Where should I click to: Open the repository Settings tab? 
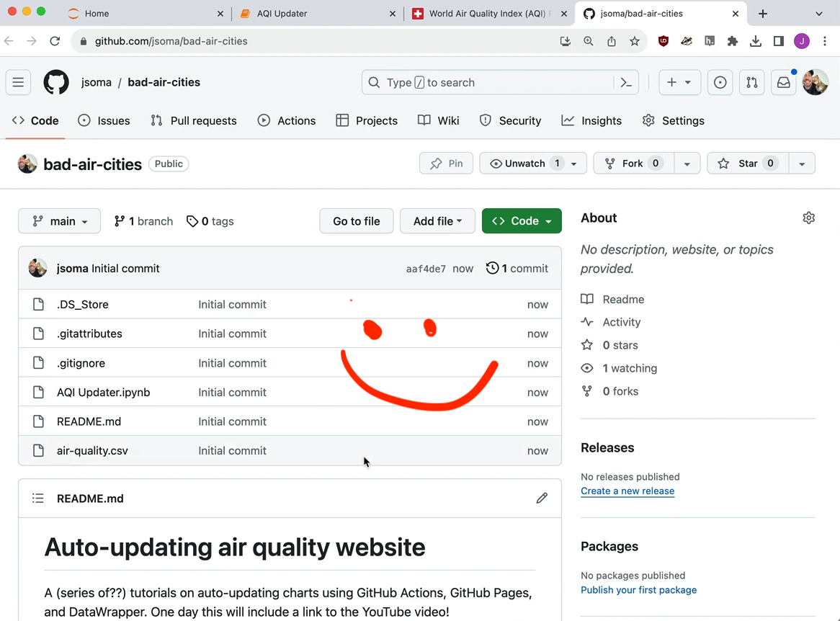coord(674,120)
